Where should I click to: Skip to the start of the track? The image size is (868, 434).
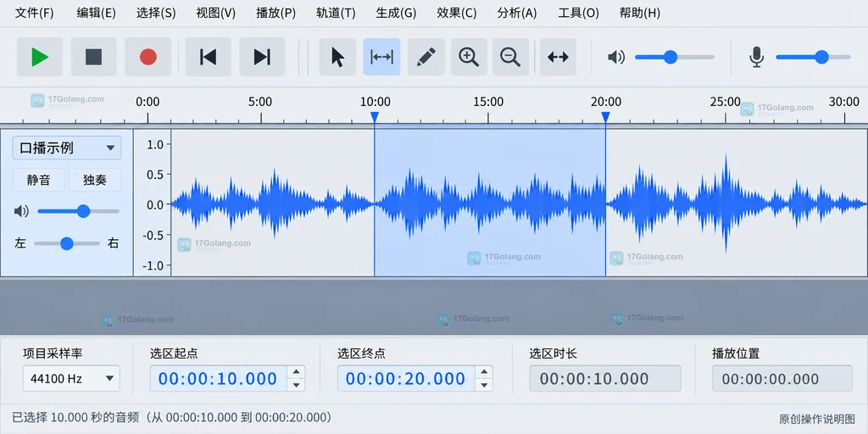tap(209, 57)
